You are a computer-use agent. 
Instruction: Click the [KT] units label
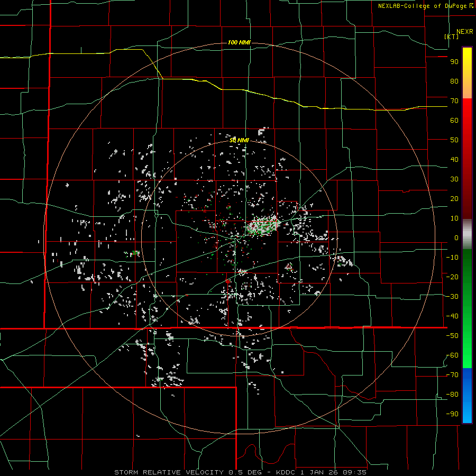pos(451,36)
